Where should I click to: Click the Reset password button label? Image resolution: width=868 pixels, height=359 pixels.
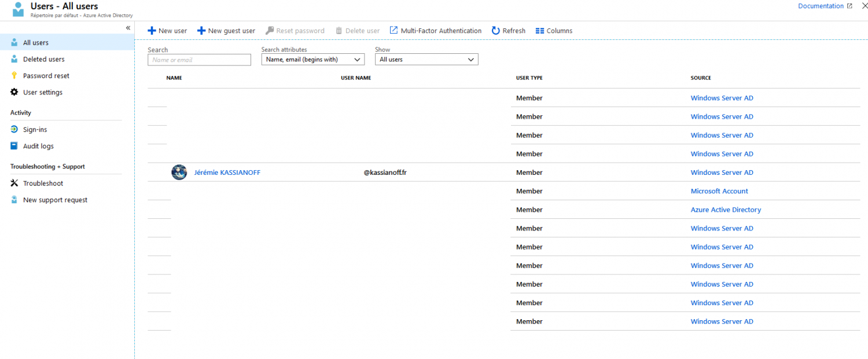[300, 31]
